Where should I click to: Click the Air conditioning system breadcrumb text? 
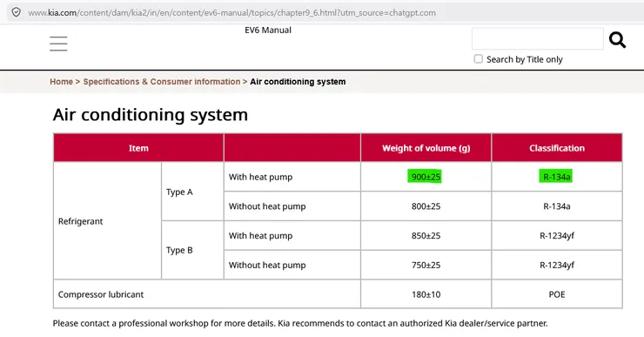pyautogui.click(x=298, y=81)
